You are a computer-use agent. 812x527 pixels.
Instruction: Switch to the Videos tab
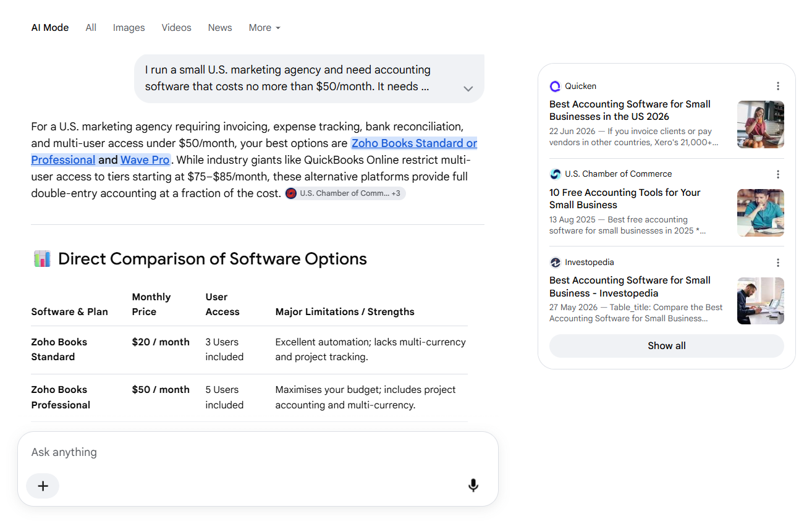[x=176, y=28]
